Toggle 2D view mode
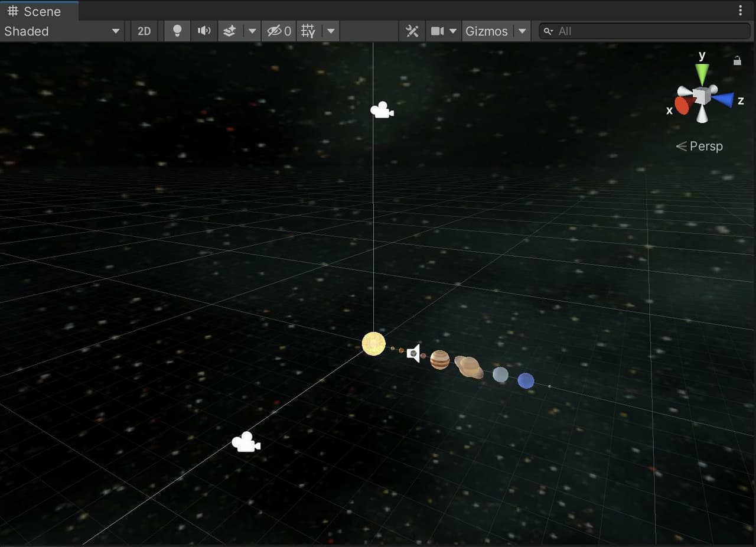Image resolution: width=756 pixels, height=547 pixels. 144,31
